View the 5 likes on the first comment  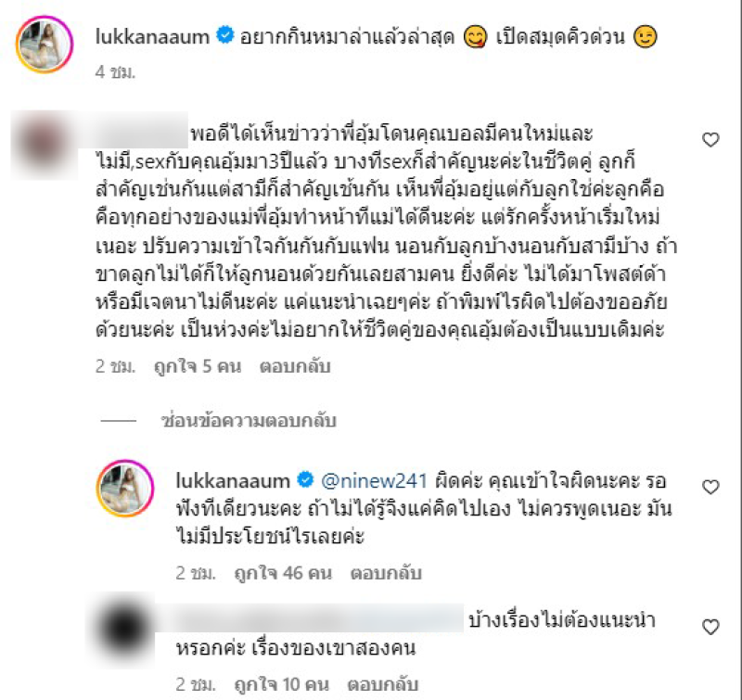pos(198,366)
